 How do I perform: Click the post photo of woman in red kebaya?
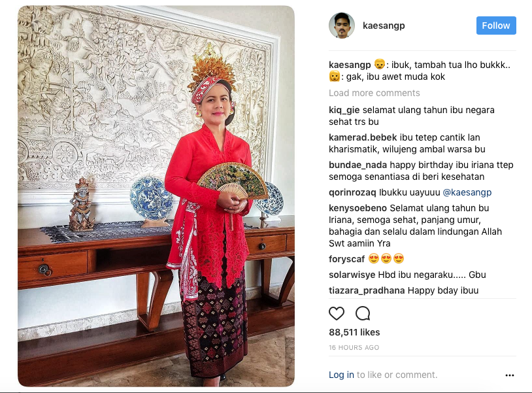[x=156, y=196]
